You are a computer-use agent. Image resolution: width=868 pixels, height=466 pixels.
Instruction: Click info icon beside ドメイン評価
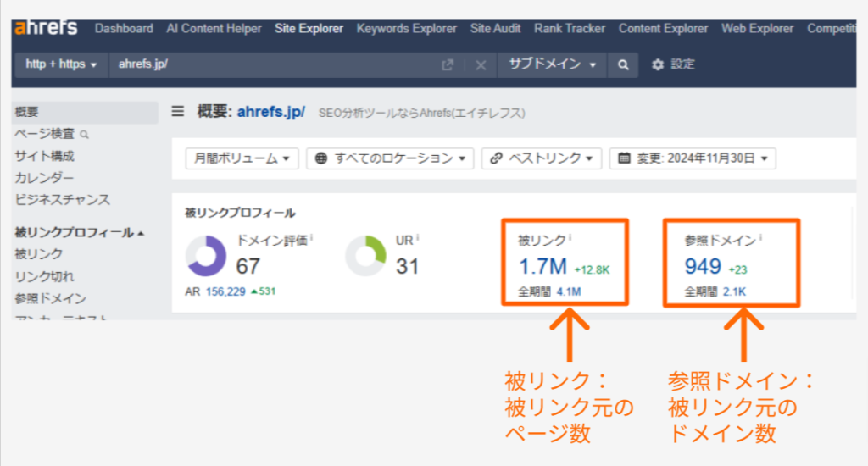point(312,237)
